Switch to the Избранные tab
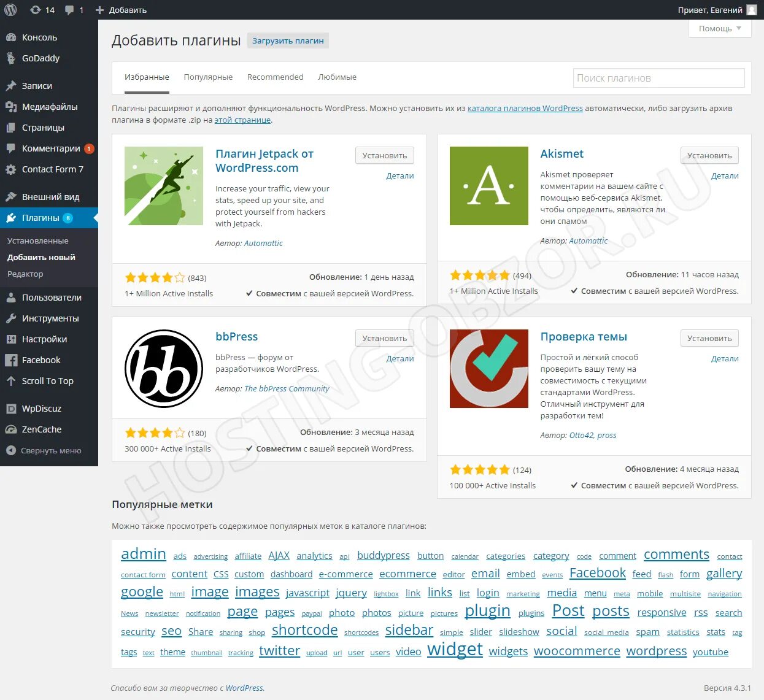Image resolution: width=764 pixels, height=700 pixels. point(147,77)
